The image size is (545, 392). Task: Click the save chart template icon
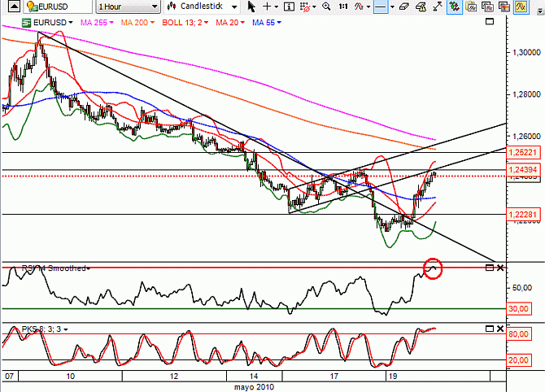[x=504, y=7]
